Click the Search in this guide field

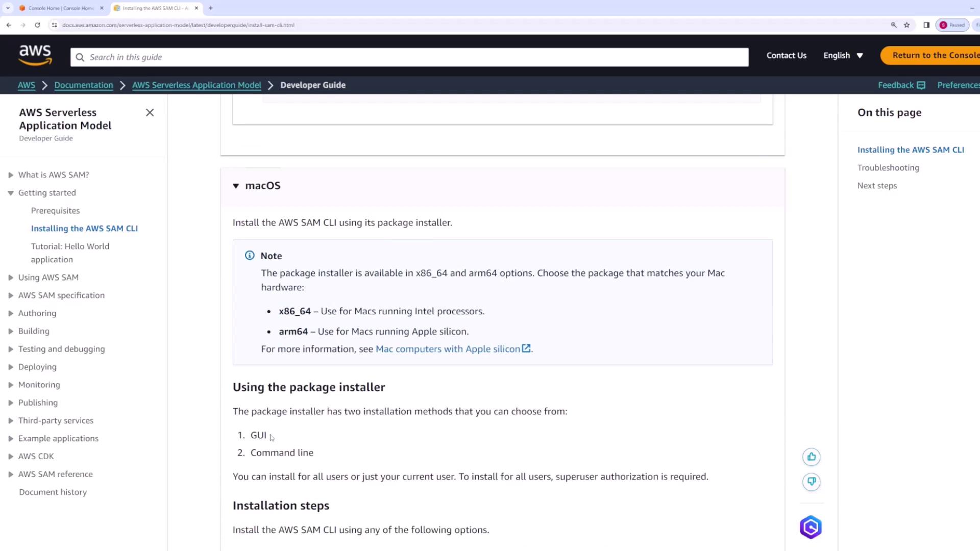408,57
